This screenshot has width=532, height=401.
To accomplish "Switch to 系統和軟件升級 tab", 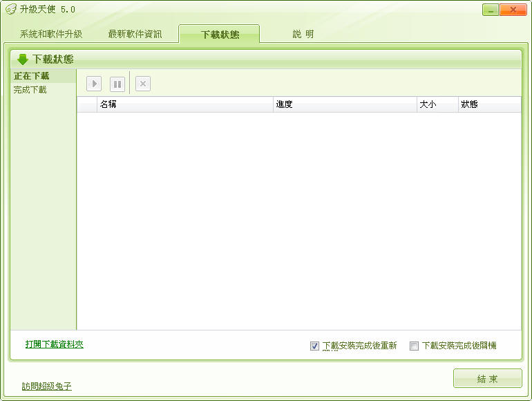I will click(x=51, y=34).
